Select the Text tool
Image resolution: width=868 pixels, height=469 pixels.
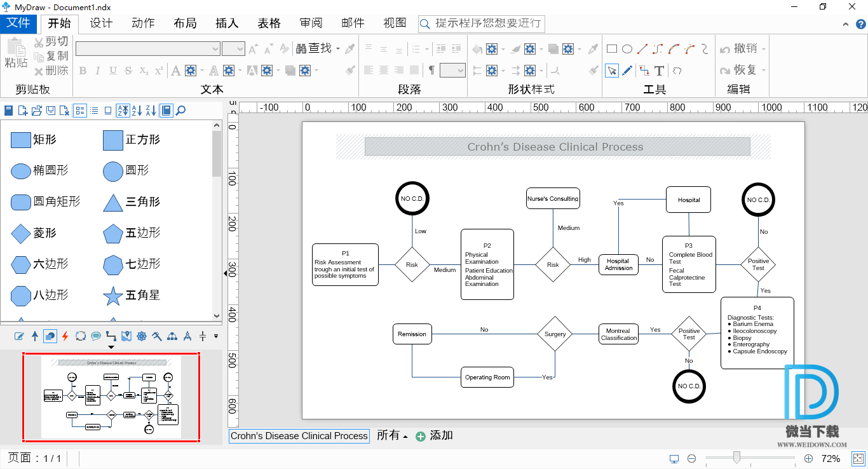[660, 71]
